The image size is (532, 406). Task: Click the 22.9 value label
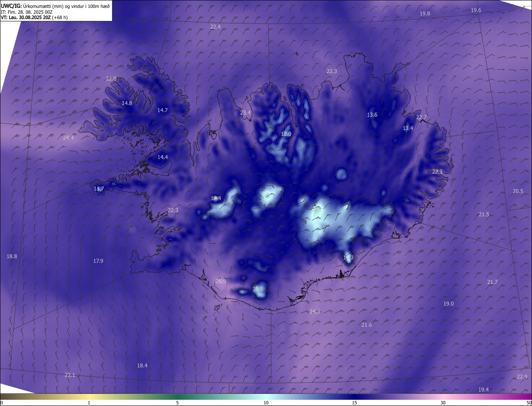(522, 377)
